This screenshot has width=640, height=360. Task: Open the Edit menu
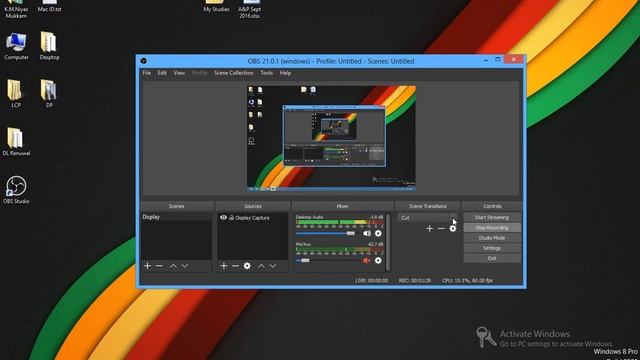[162, 73]
